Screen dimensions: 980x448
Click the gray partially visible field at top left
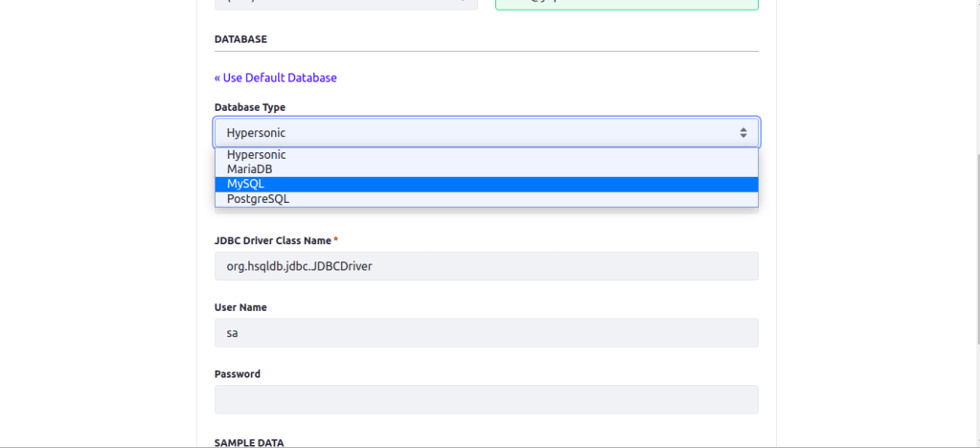point(345,4)
